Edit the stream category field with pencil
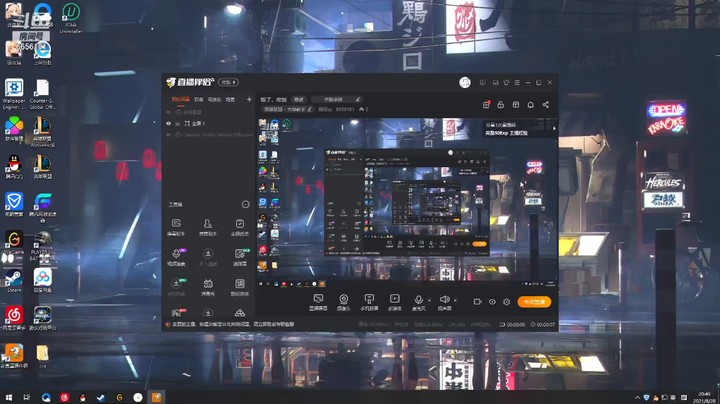Screen dimensions: 720x404 point(287,109)
